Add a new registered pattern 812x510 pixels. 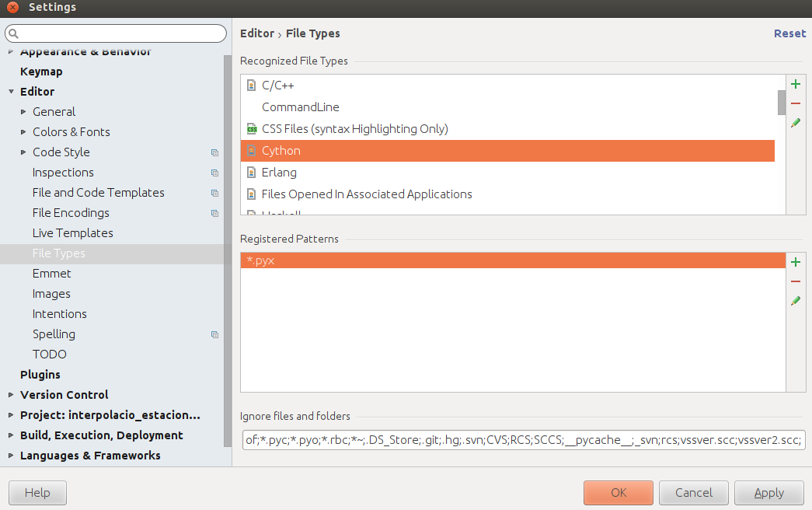[x=796, y=262]
